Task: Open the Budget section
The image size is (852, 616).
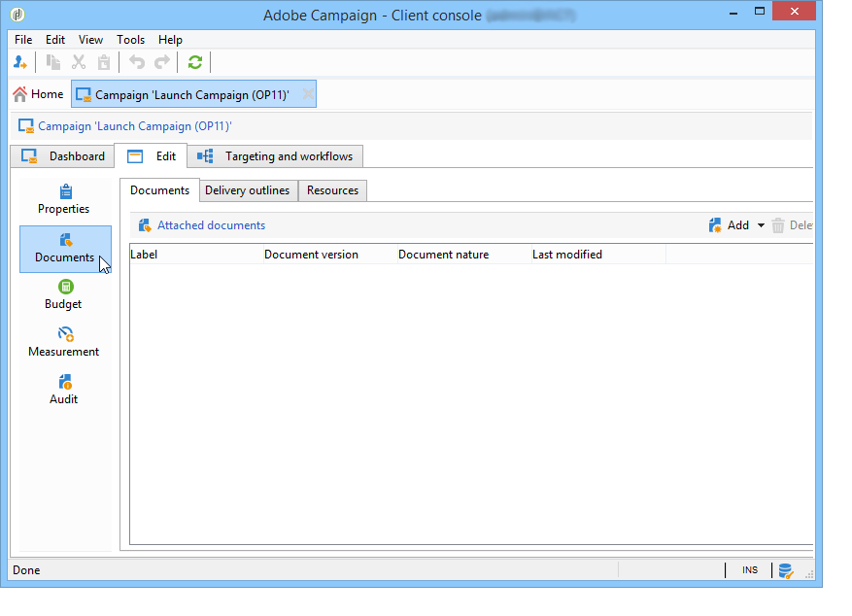Action: [64, 295]
